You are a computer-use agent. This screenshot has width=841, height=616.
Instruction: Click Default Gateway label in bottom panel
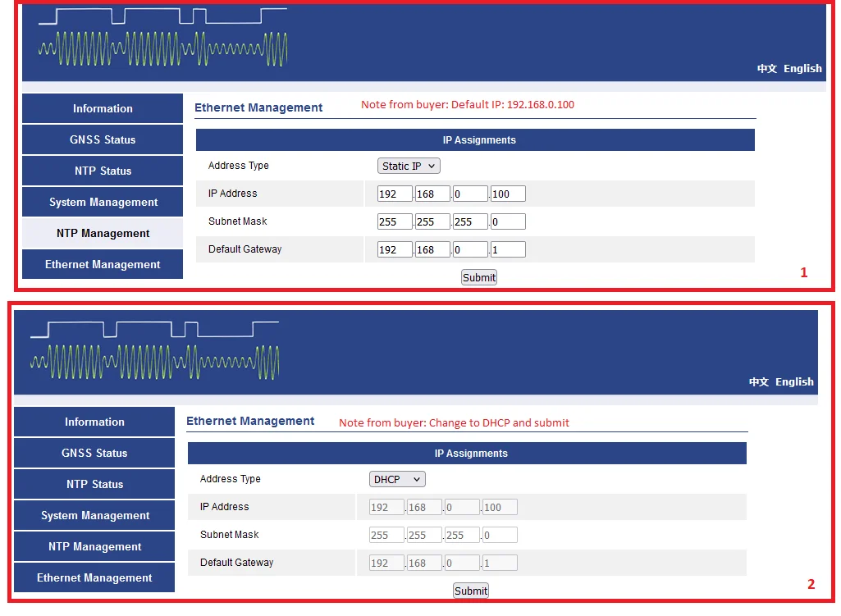(x=237, y=563)
